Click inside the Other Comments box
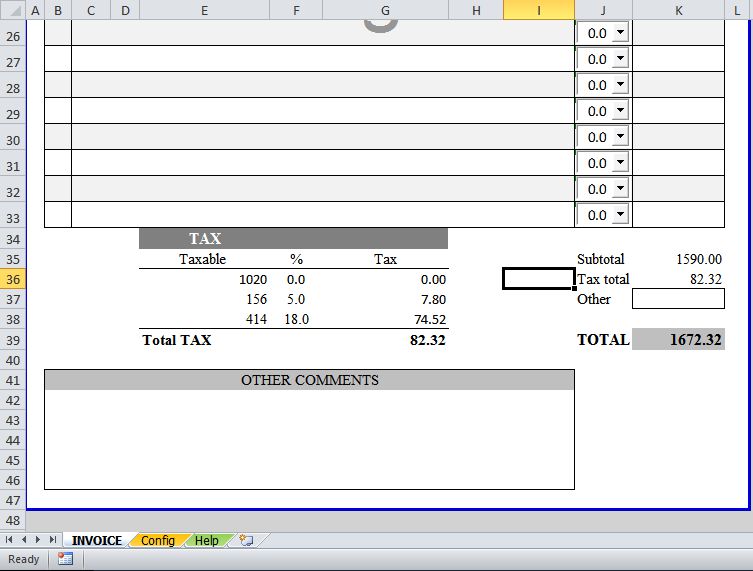753x571 pixels. [309, 439]
